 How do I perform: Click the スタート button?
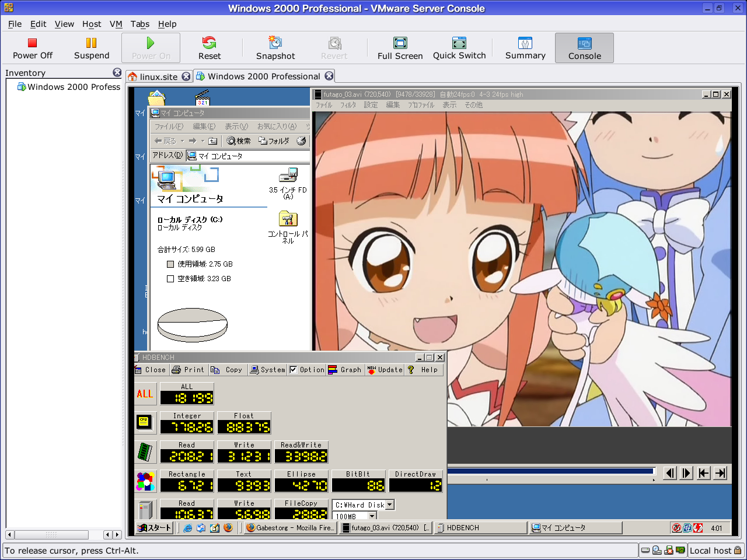154,528
